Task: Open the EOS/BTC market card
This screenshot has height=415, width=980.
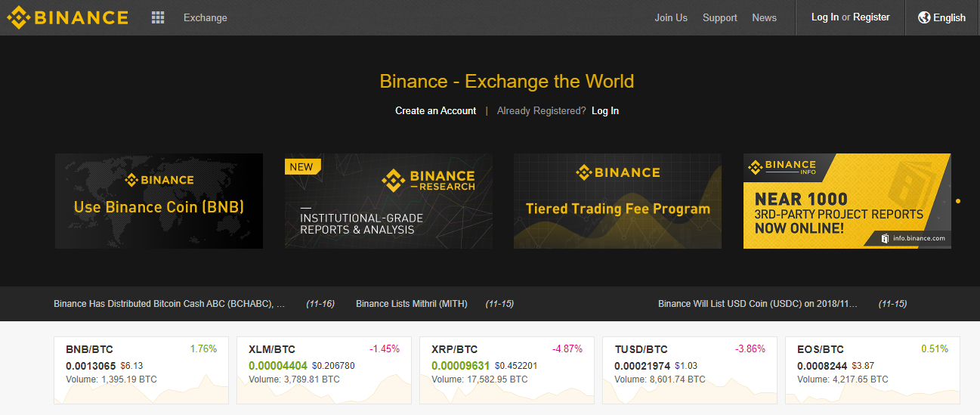Action: click(x=873, y=370)
